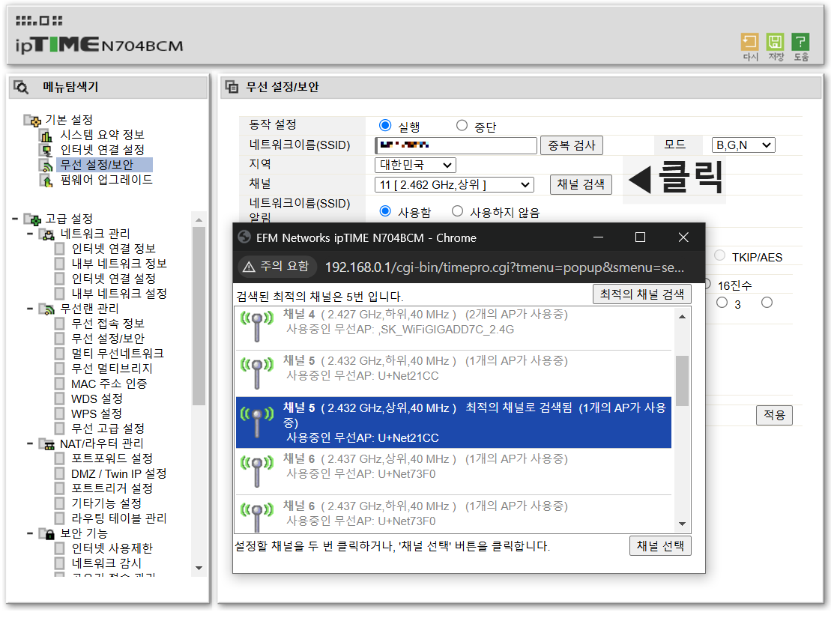840x621 pixels.
Task: Click the 보안 기능 lock folder icon
Action: point(47,534)
